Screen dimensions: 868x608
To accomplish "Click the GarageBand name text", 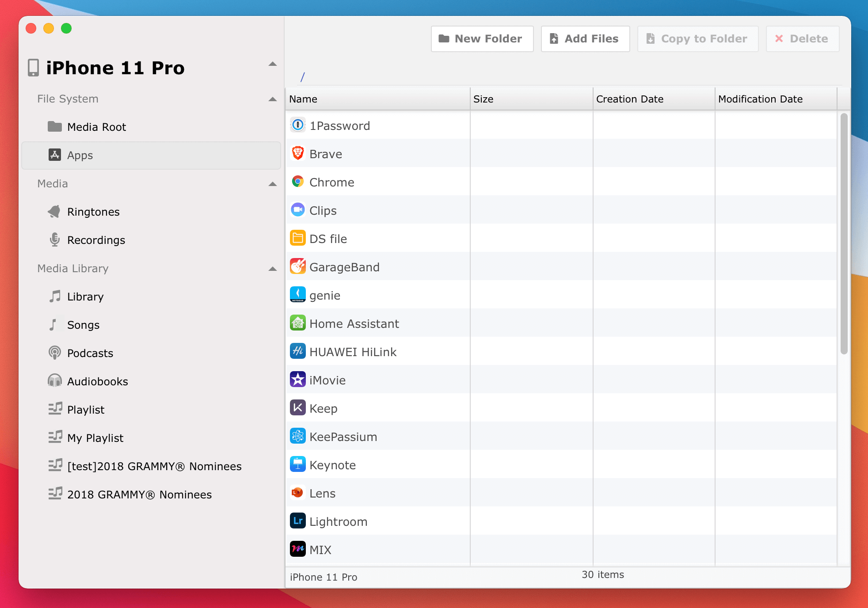I will pos(344,267).
